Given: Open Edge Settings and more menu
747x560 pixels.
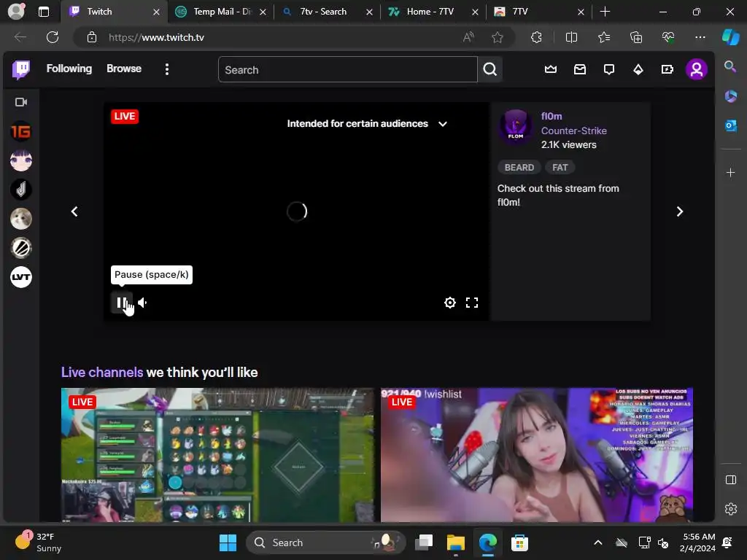Looking at the screenshot, I should [700, 37].
